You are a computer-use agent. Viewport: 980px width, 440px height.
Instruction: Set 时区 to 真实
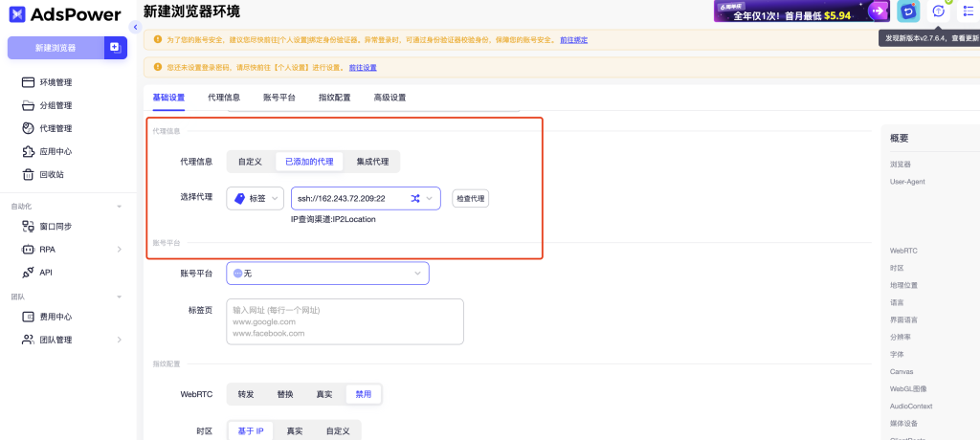click(x=295, y=431)
